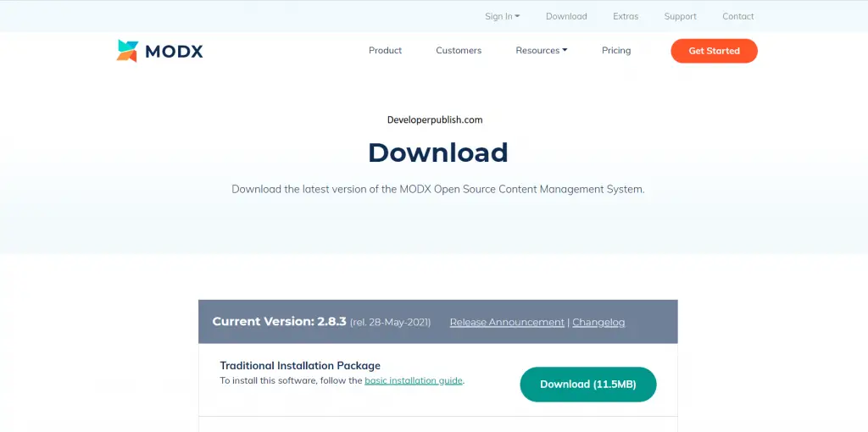Click the Download (11.5MB) button
The image size is (868, 432).
(x=588, y=385)
